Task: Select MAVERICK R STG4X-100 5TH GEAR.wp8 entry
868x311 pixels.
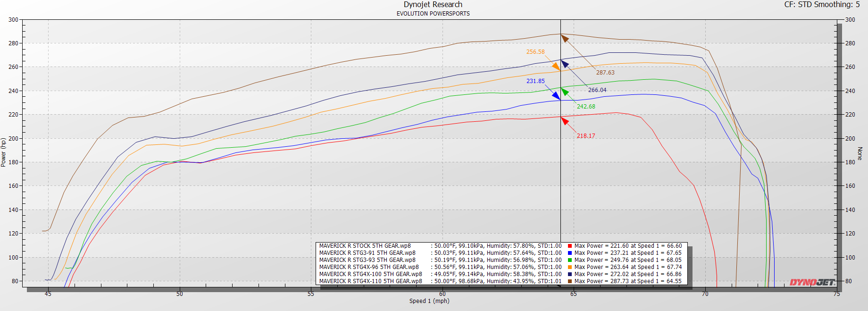Action: coord(370,274)
